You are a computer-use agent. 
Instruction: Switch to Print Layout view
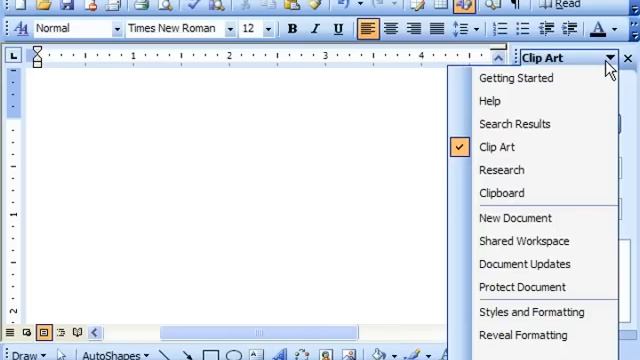[x=44, y=333]
